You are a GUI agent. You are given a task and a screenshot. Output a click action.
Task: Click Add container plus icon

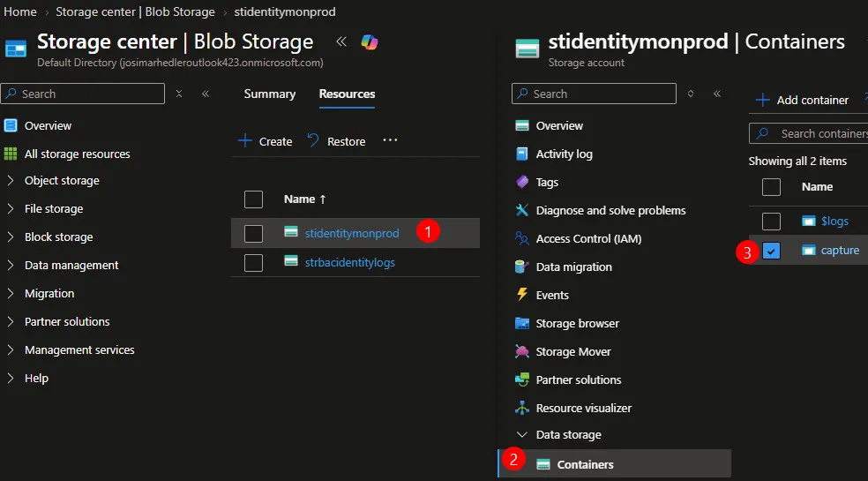(763, 100)
